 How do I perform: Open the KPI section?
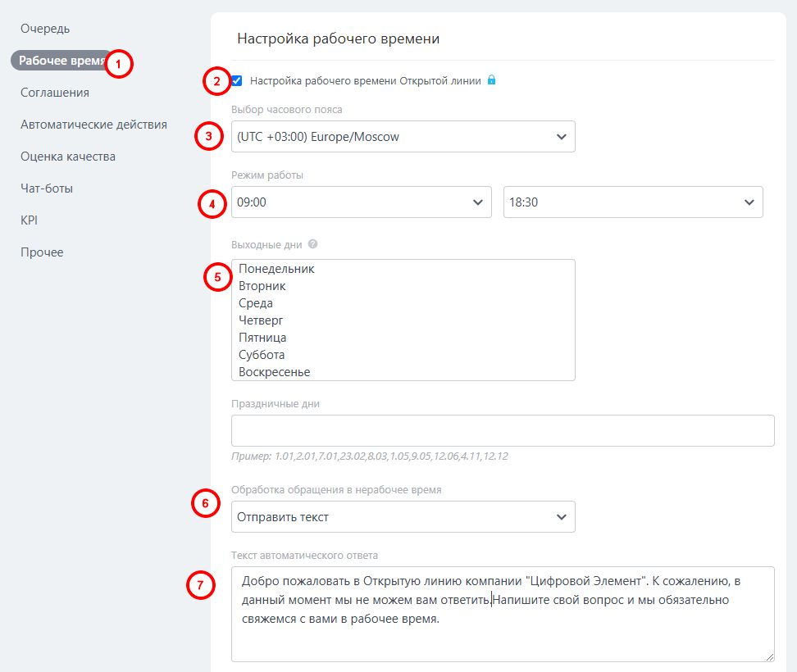tap(30, 220)
